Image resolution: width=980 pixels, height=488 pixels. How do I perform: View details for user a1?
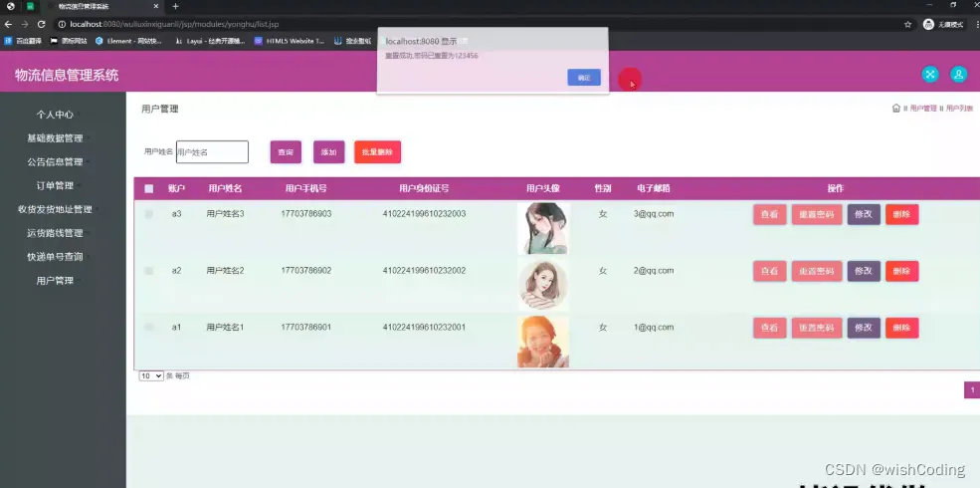pyautogui.click(x=769, y=328)
